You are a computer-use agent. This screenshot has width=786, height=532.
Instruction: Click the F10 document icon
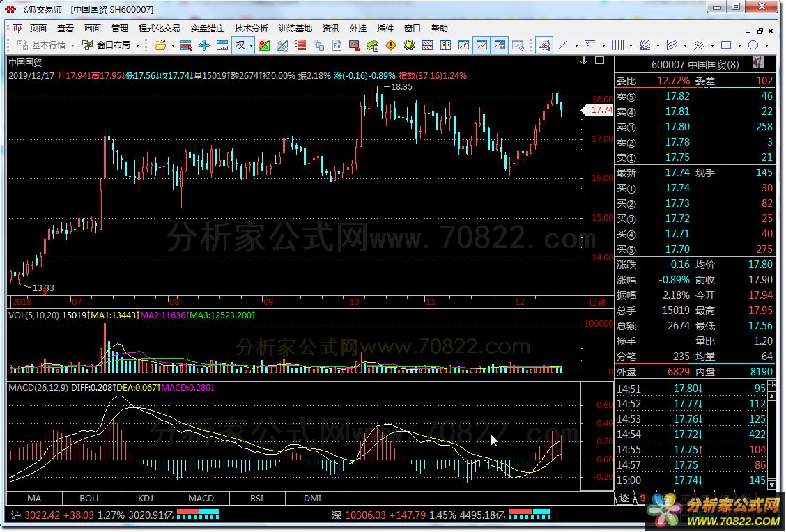click(337, 45)
